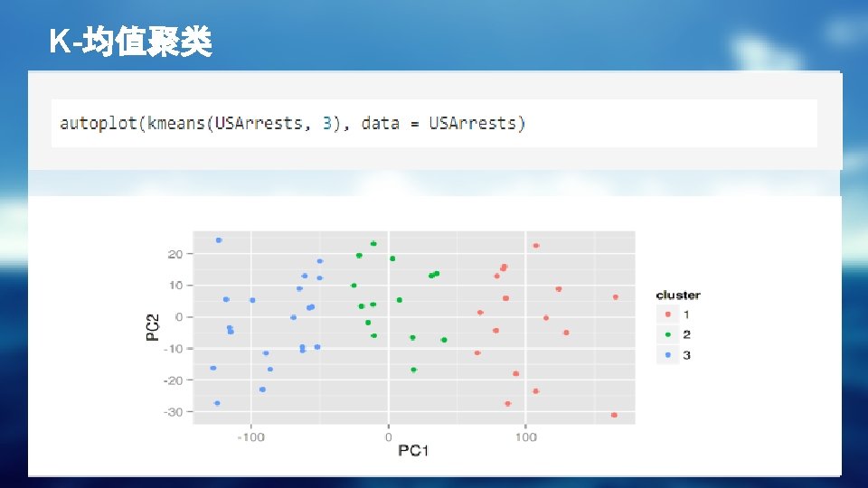868x488 pixels.
Task: Click the slide title K-均值聚类
Action: click(x=130, y=42)
